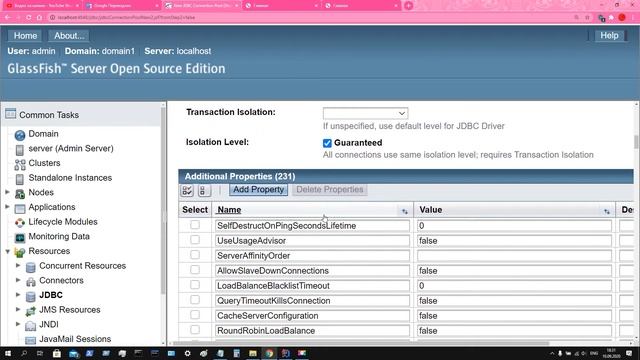The image size is (640, 360).
Task: Open a new browser tab with plus icon
Action: (x=409, y=6)
